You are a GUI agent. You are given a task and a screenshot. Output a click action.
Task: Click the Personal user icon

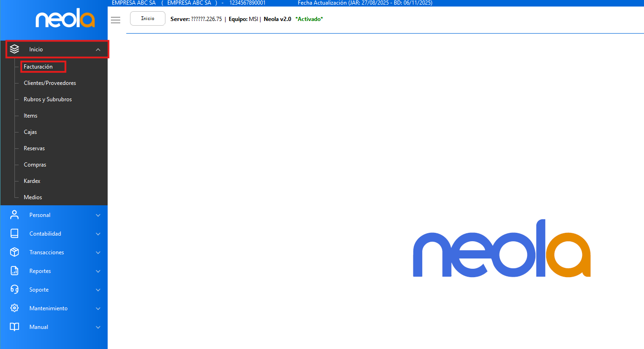tap(14, 215)
